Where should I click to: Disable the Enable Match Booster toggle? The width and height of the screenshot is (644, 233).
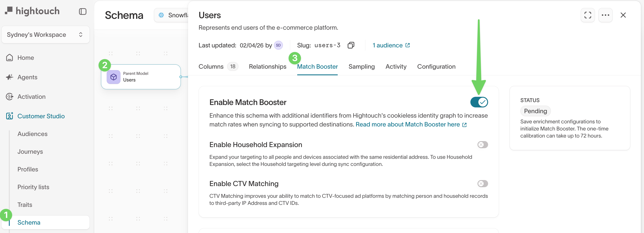(479, 102)
